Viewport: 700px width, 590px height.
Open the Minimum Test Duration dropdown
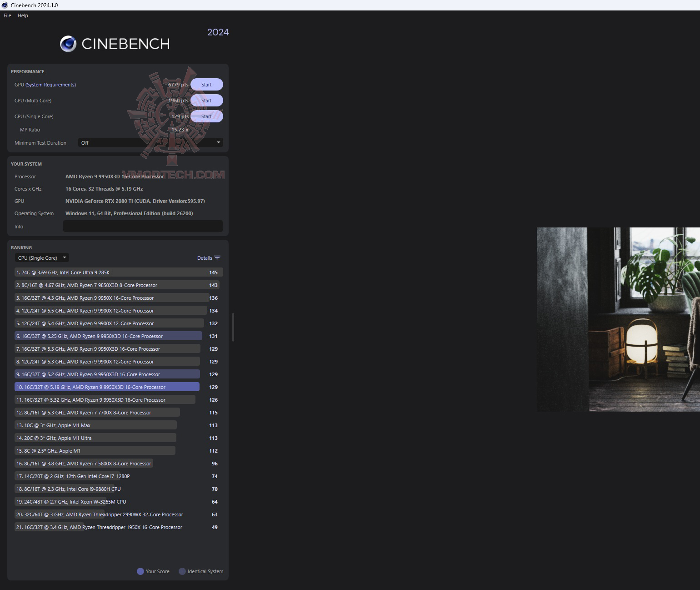[150, 143]
